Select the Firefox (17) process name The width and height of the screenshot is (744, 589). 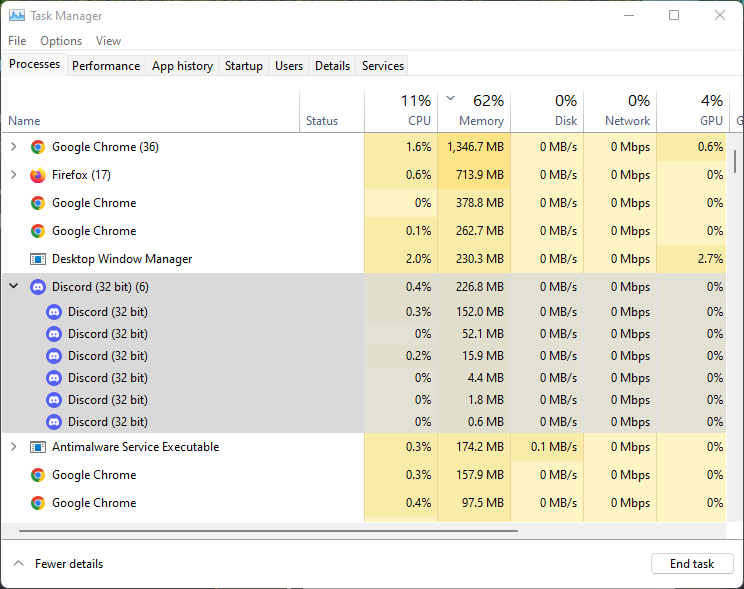pyautogui.click(x=81, y=175)
